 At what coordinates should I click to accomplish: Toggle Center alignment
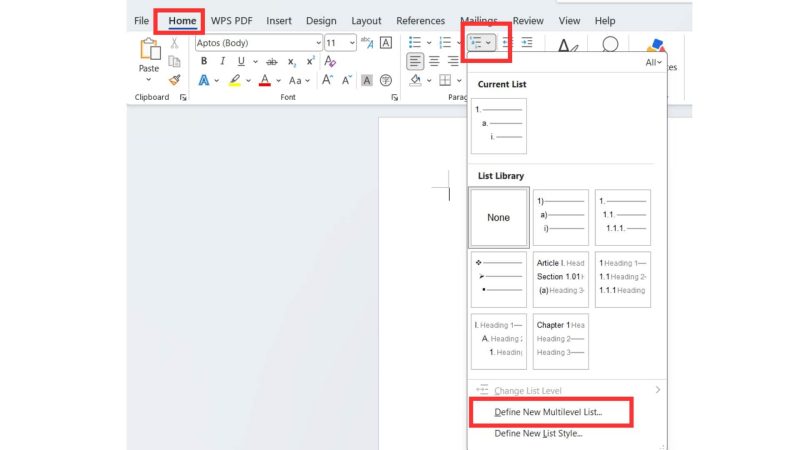(434, 61)
